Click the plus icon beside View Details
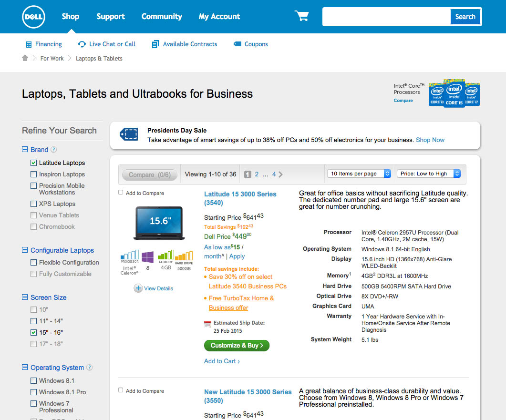 138,288
